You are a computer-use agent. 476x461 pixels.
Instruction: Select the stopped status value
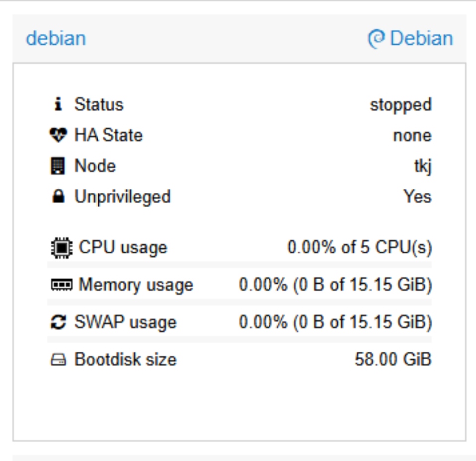tap(400, 105)
